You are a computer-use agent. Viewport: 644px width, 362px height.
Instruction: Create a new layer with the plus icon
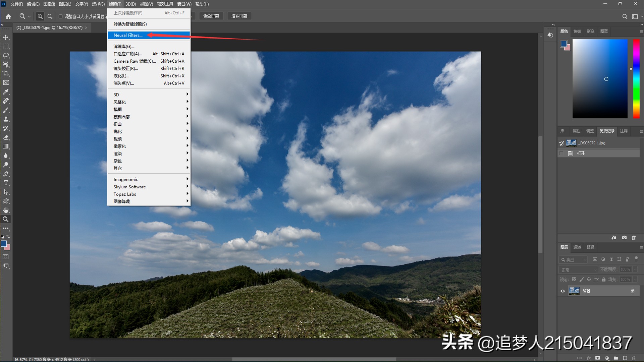(625, 358)
